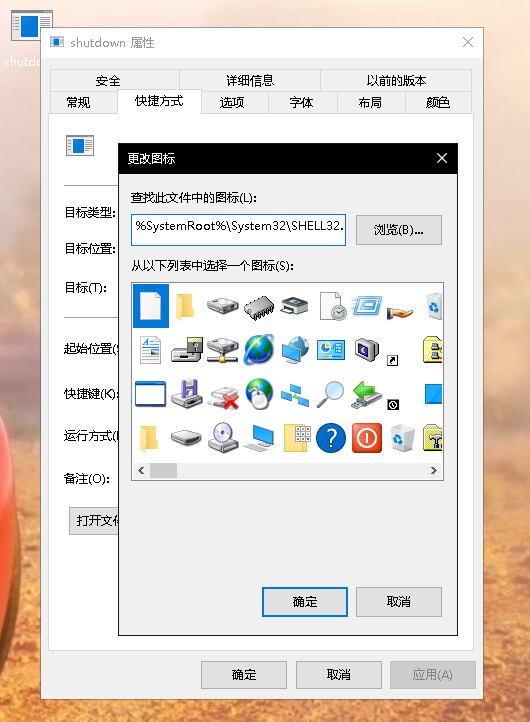Open the 颜色 tab
This screenshot has width=530, height=722.
438,102
